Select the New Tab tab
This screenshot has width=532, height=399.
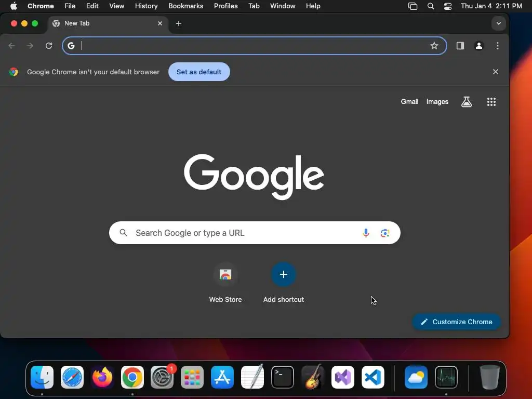[x=107, y=23]
